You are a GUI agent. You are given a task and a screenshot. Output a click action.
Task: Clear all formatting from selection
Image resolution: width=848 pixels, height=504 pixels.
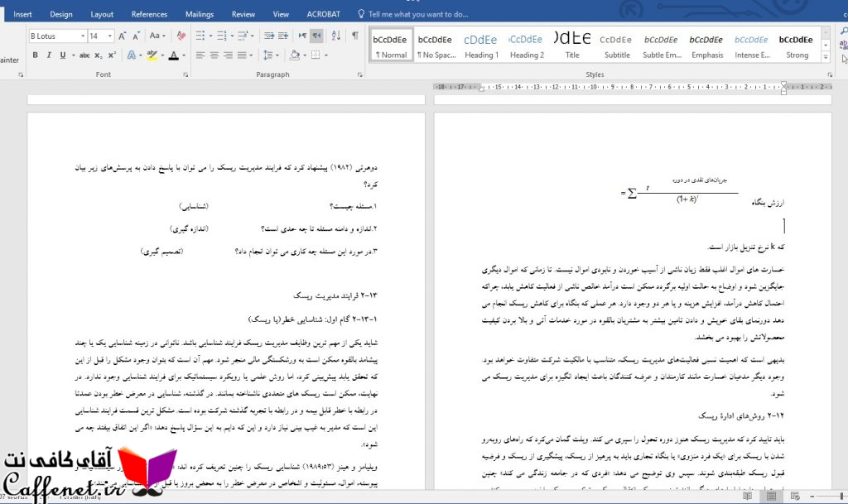tap(181, 36)
